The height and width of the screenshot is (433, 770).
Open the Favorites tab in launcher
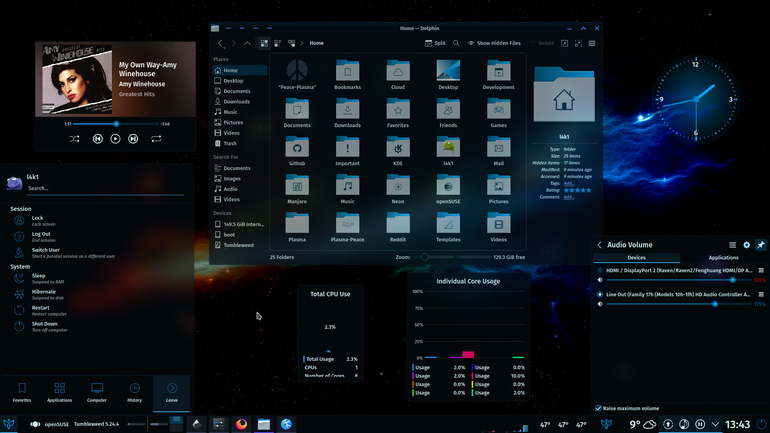click(22, 392)
